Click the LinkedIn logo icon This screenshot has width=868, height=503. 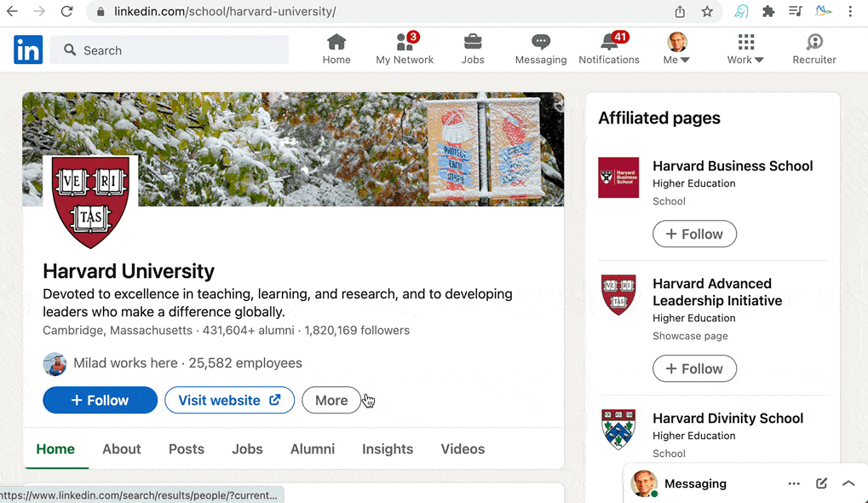tap(28, 49)
